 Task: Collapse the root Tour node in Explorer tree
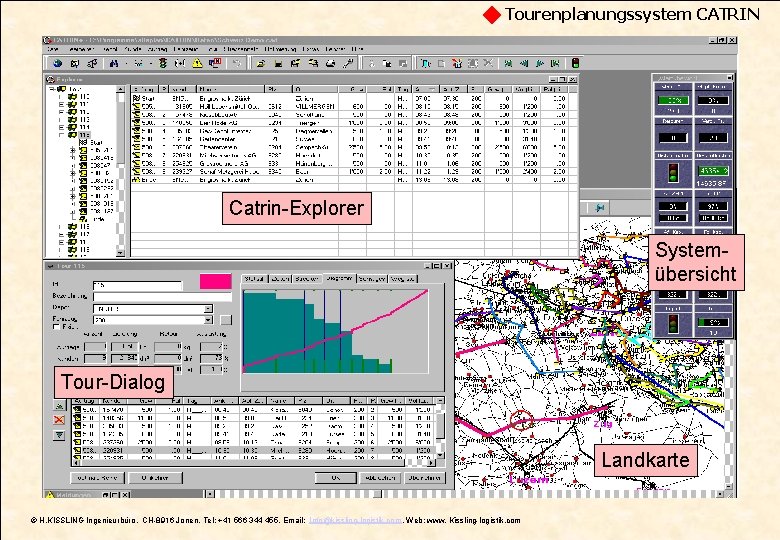(52, 89)
